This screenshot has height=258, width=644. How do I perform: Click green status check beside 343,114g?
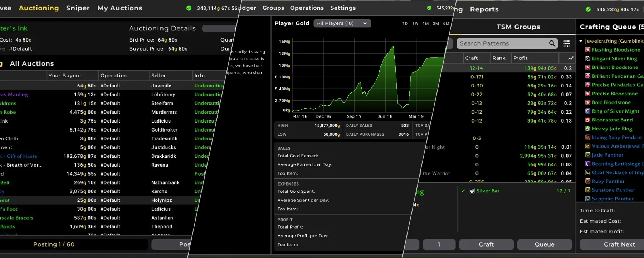coord(189,8)
